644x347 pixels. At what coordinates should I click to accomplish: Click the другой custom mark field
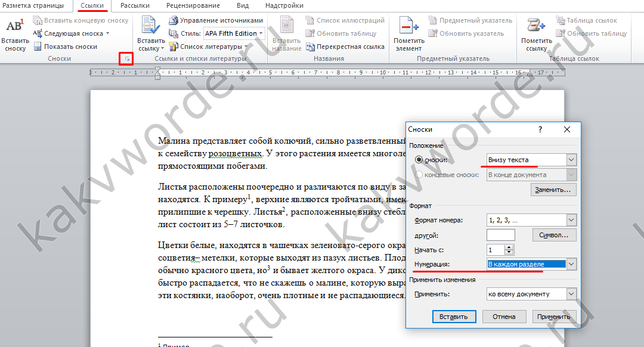pyautogui.click(x=501, y=236)
